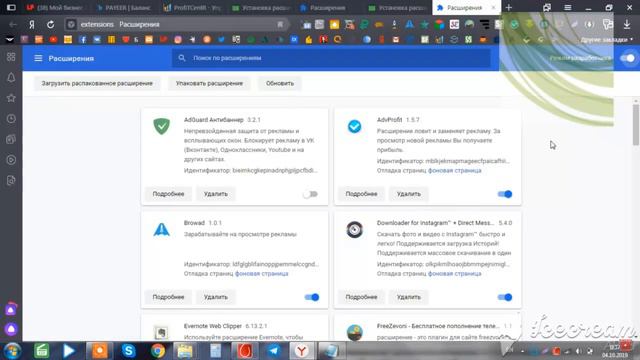Image resolution: width=640 pixels, height=360 pixels.
Task: Click the address bar showing 'extensions'
Action: [176, 24]
